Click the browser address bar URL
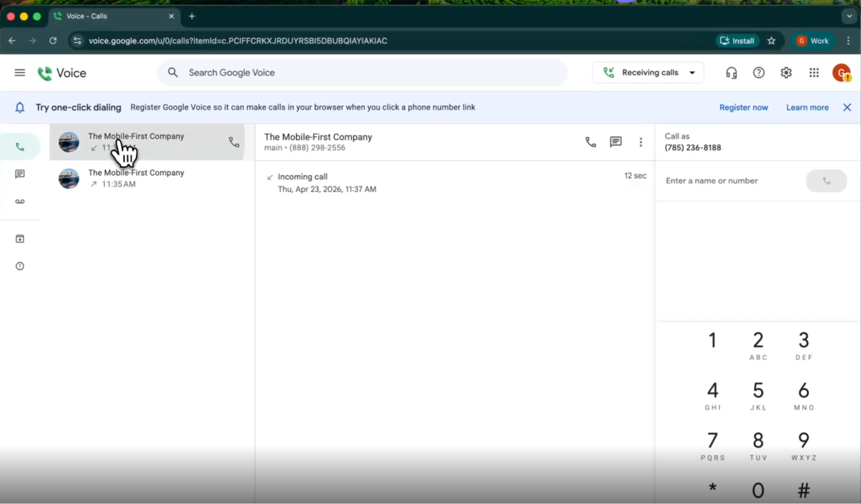This screenshot has width=861, height=504. 238,41
